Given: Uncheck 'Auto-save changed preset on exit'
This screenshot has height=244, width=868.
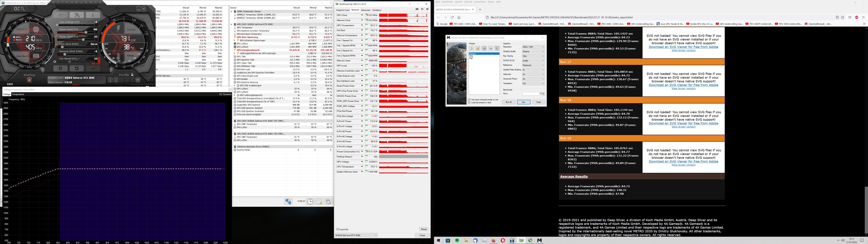Looking at the screenshot, I should coord(469,100).
